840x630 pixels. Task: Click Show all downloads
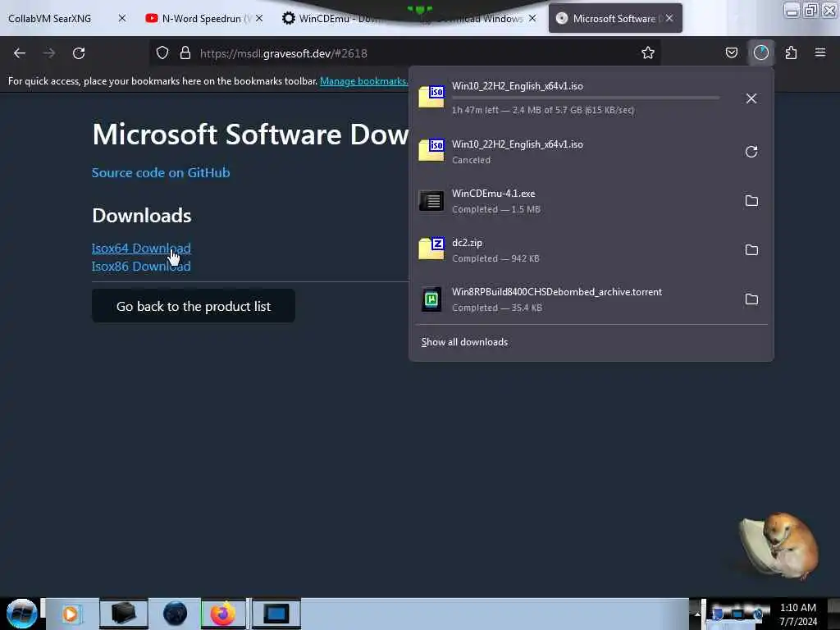(x=464, y=342)
